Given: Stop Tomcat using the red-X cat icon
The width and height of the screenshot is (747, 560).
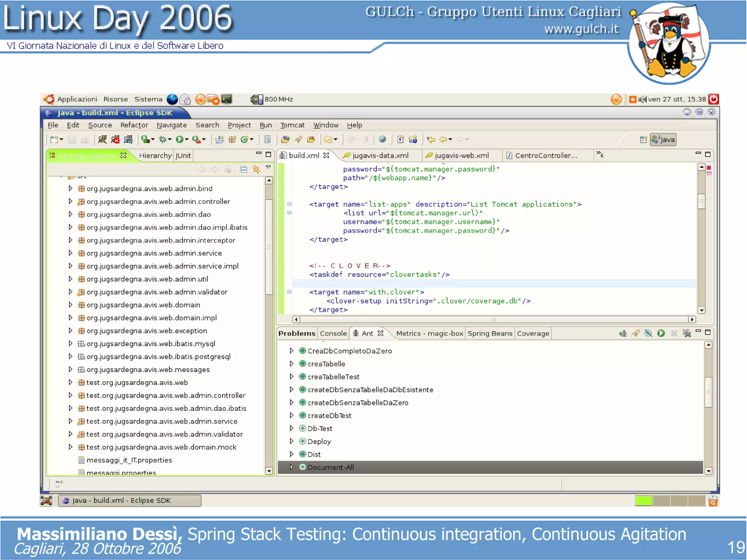Looking at the screenshot, I should tap(115, 139).
